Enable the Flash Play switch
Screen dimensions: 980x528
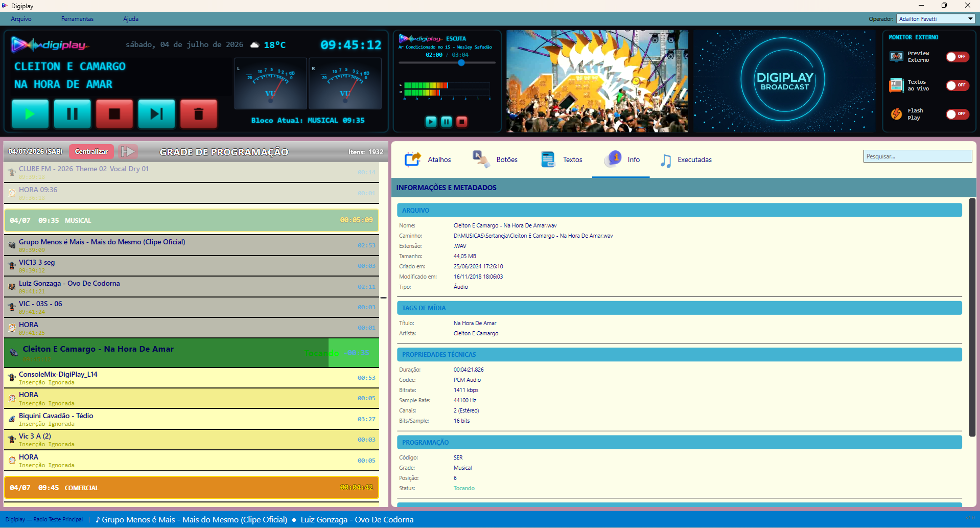[x=958, y=114]
